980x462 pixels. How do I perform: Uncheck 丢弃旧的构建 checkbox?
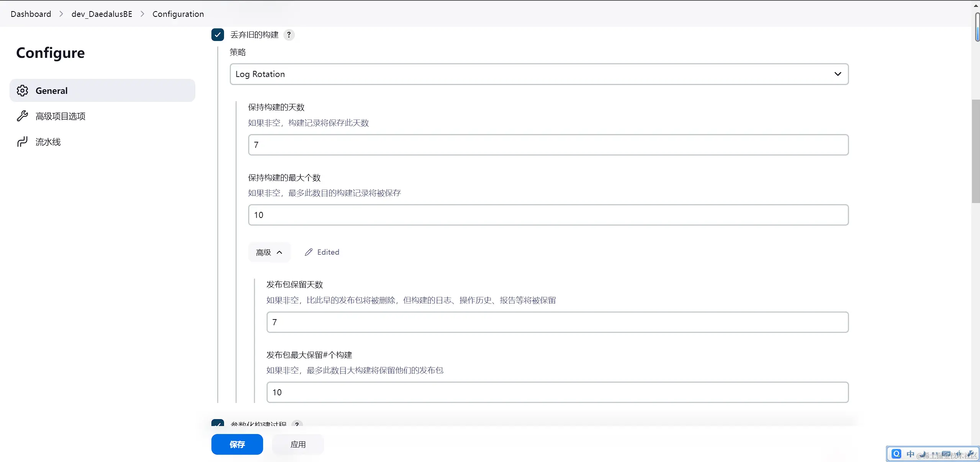(218, 35)
